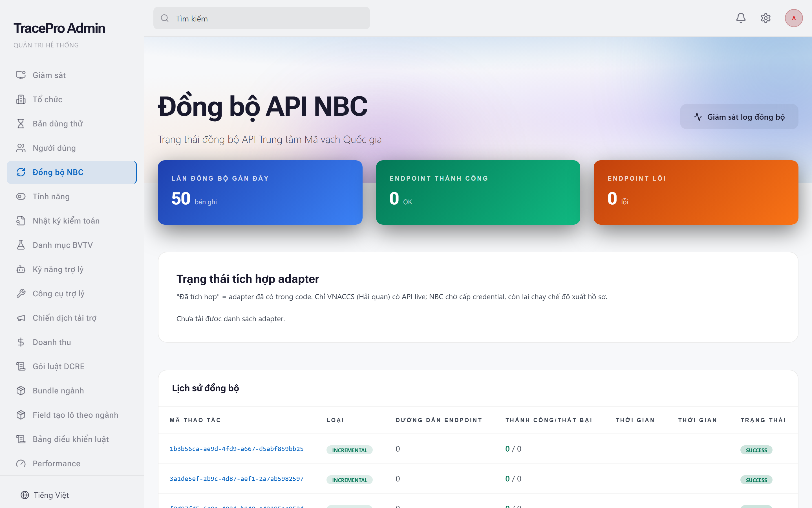Click the Loại column header

335,420
